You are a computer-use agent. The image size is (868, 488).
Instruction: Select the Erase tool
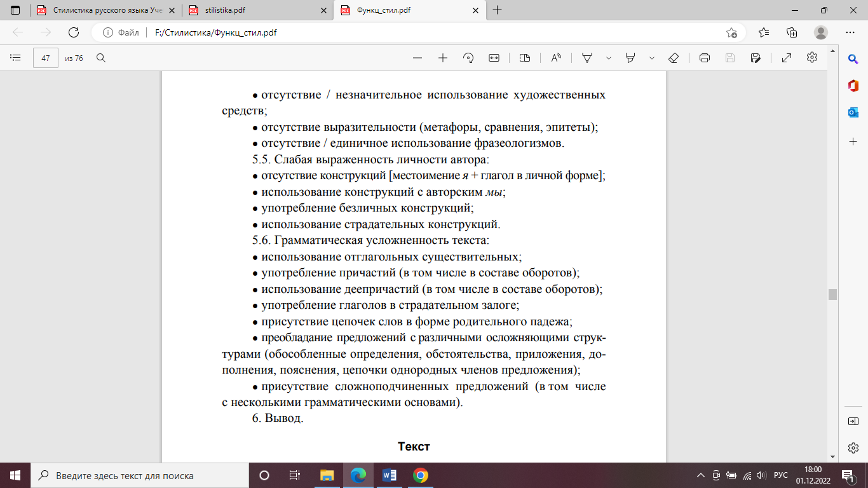pos(674,58)
